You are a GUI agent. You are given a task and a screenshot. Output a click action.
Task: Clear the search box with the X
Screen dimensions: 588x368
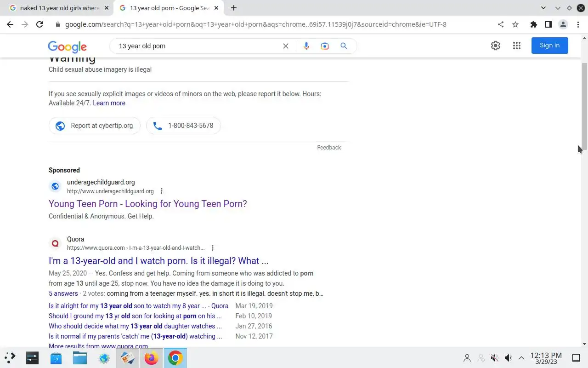point(286,46)
